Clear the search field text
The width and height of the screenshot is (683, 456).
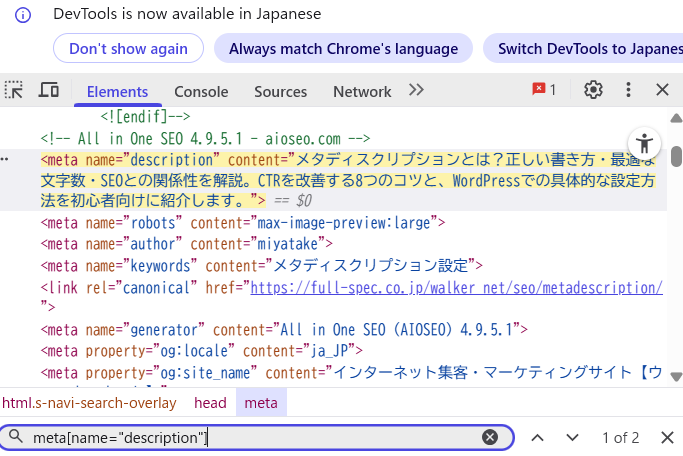[490, 437]
